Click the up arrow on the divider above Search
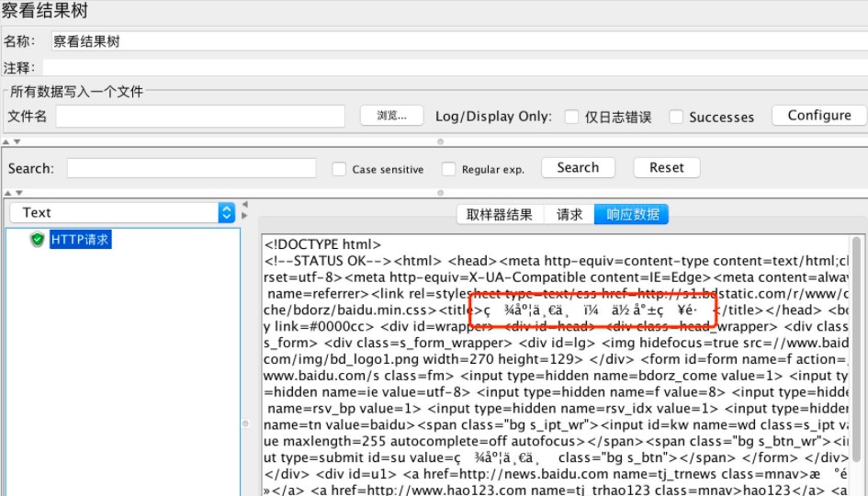The image size is (868, 496). click(x=7, y=141)
